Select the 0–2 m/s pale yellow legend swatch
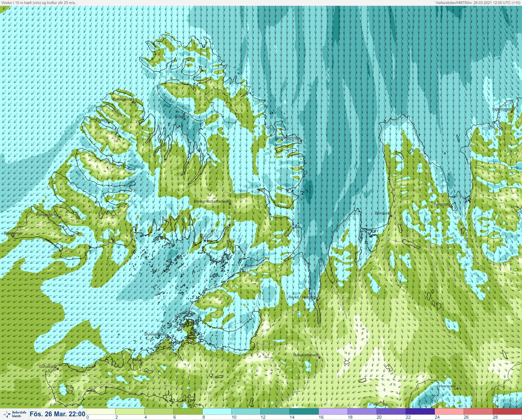 tap(101, 411)
